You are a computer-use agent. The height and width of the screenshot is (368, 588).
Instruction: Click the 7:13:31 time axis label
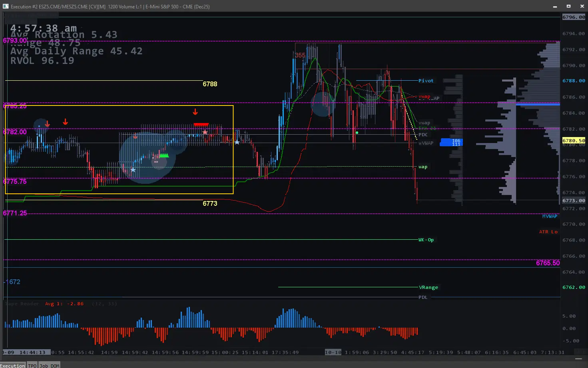pyautogui.click(x=552, y=352)
